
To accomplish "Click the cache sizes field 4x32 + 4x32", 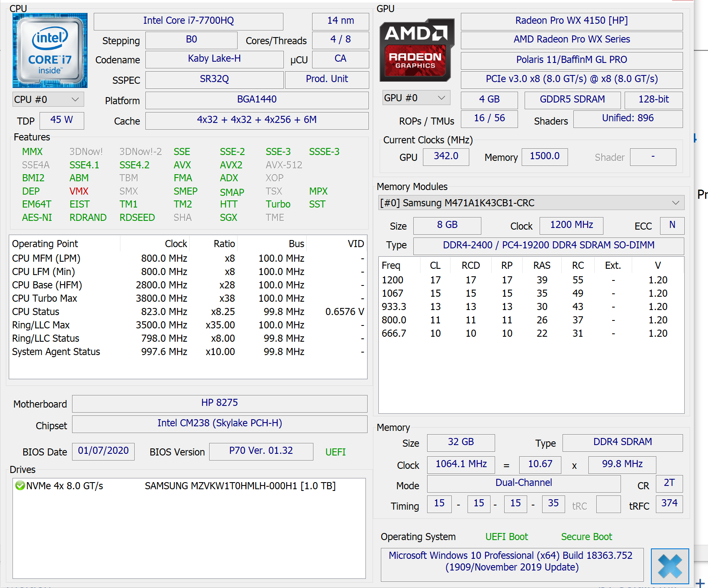I will point(257,120).
